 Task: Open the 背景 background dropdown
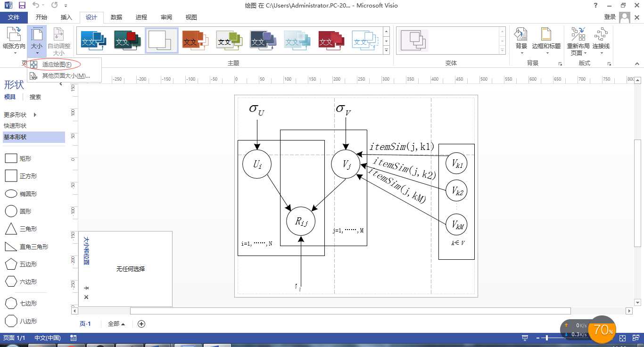521,41
